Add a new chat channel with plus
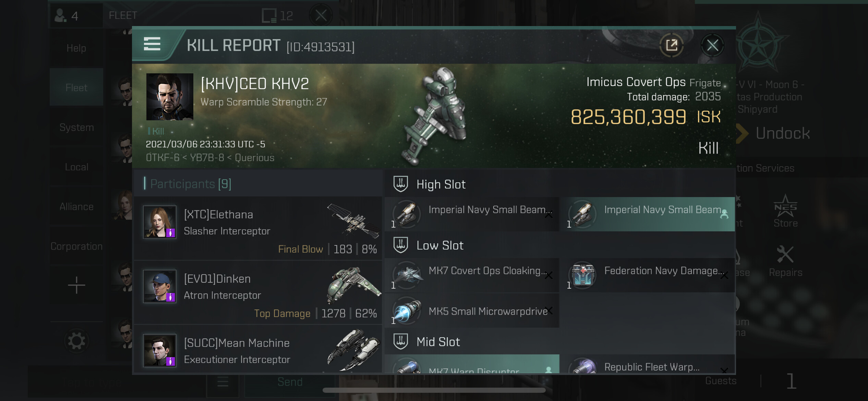Image resolution: width=868 pixels, height=401 pixels. pyautogui.click(x=76, y=285)
